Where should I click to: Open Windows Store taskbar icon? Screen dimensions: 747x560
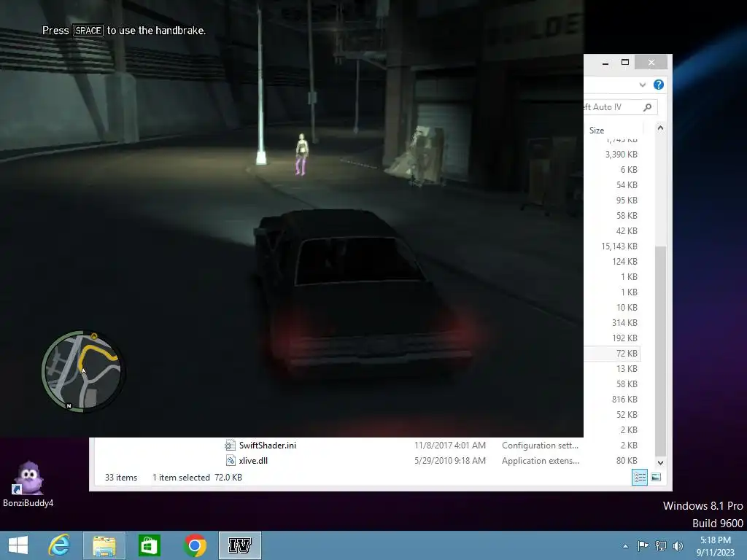149,545
